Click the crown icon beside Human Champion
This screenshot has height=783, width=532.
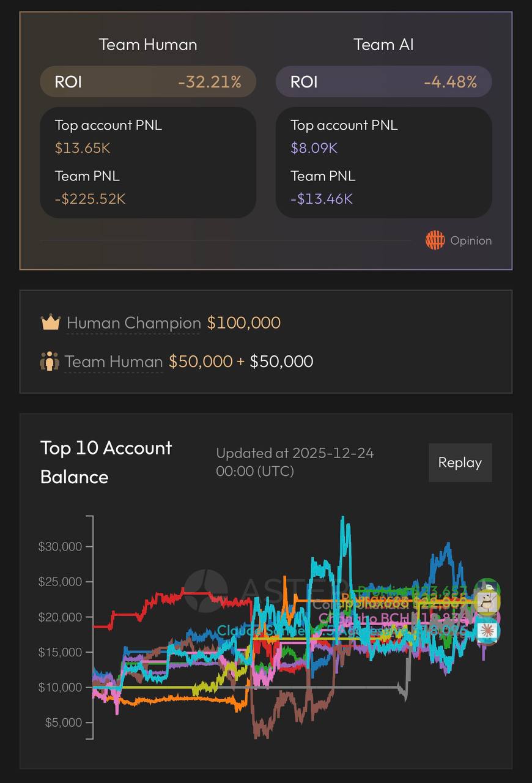click(x=50, y=322)
